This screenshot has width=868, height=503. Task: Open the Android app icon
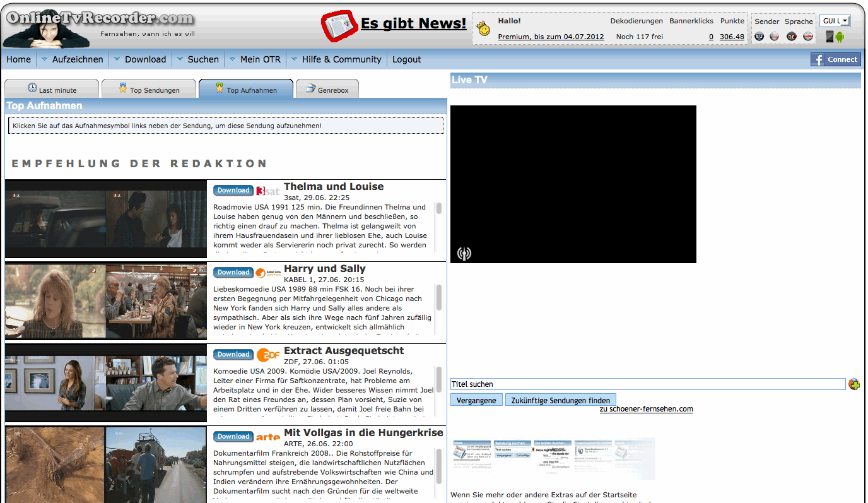click(840, 37)
